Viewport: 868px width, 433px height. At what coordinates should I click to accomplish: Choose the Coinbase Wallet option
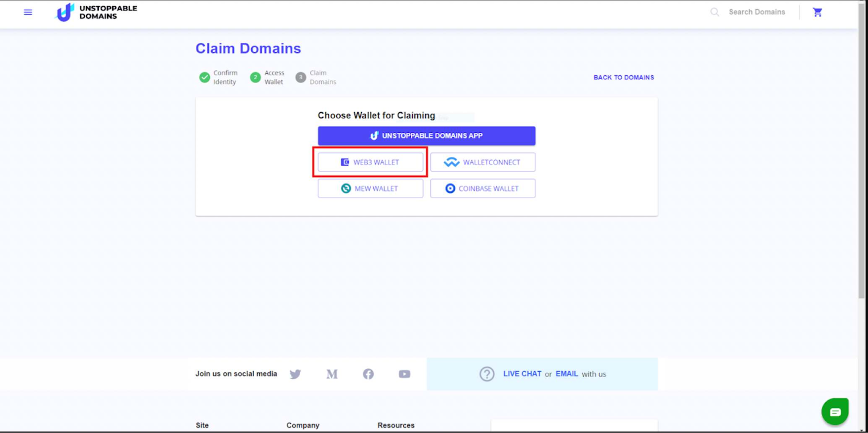[483, 188]
